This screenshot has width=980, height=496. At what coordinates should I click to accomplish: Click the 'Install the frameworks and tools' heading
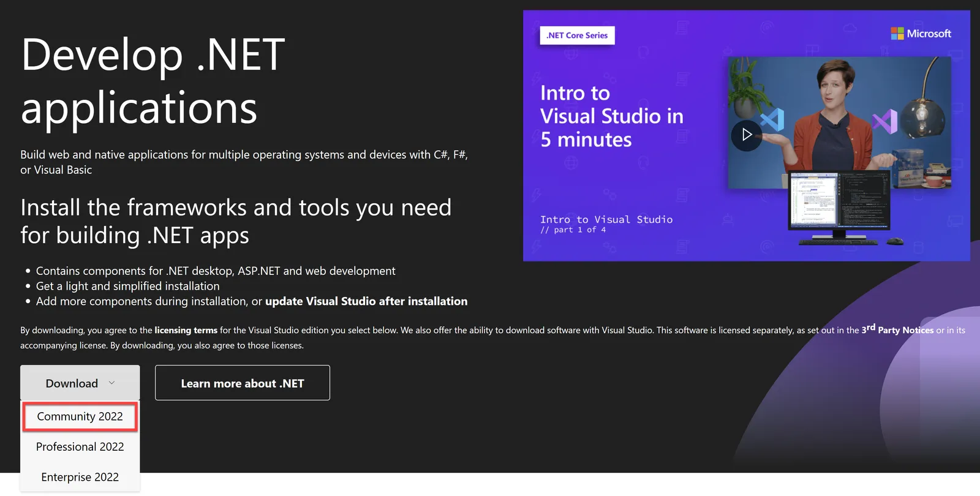pyautogui.click(x=236, y=221)
